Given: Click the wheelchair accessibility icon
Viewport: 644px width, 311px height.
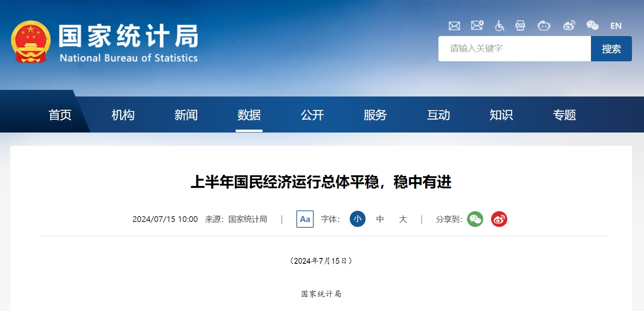Looking at the screenshot, I should [499, 26].
